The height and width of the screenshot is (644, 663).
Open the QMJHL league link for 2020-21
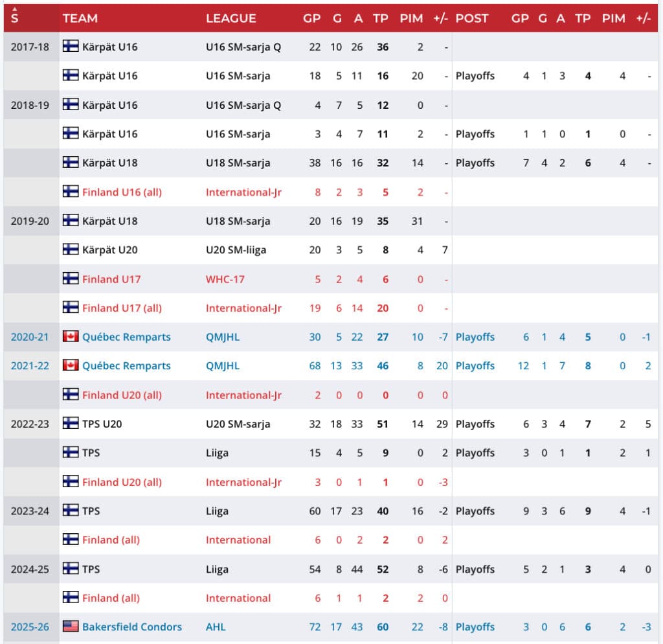[223, 337]
